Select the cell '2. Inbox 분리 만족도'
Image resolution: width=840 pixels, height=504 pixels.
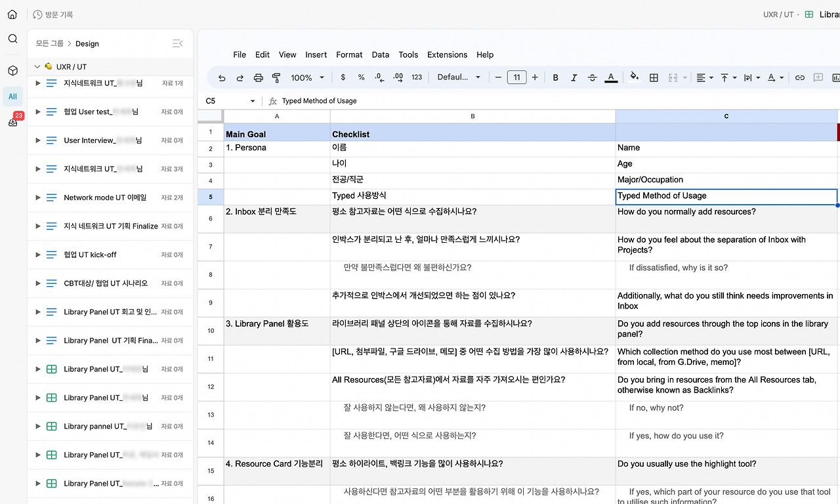(277, 219)
